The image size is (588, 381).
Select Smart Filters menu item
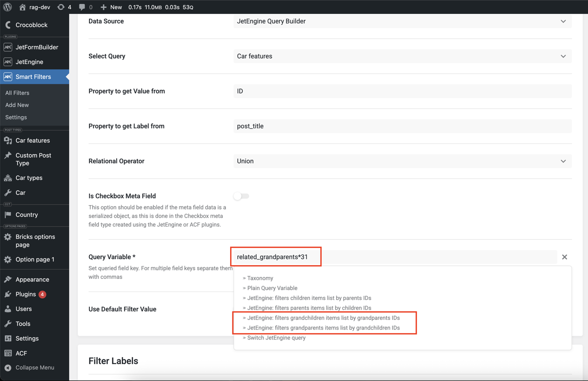point(35,77)
